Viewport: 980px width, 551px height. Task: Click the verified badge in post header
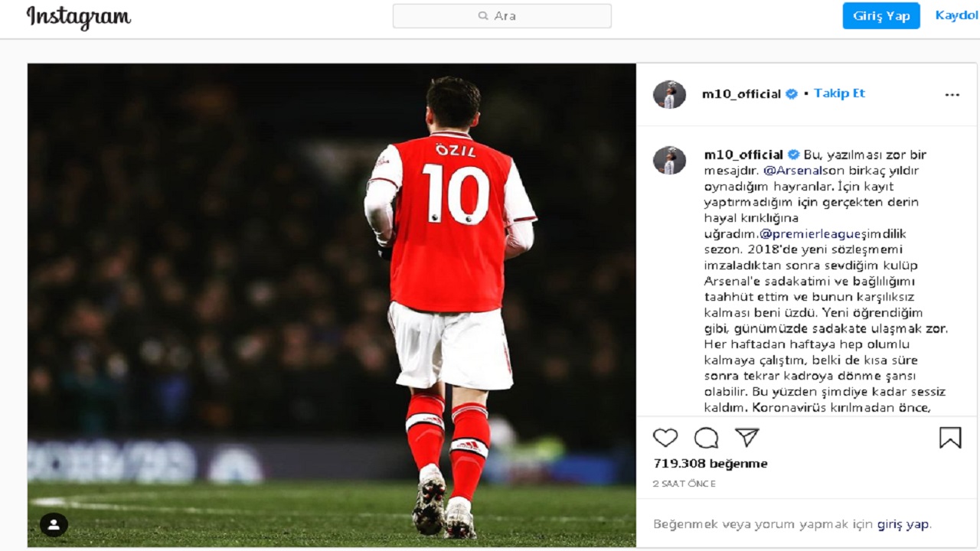point(792,94)
